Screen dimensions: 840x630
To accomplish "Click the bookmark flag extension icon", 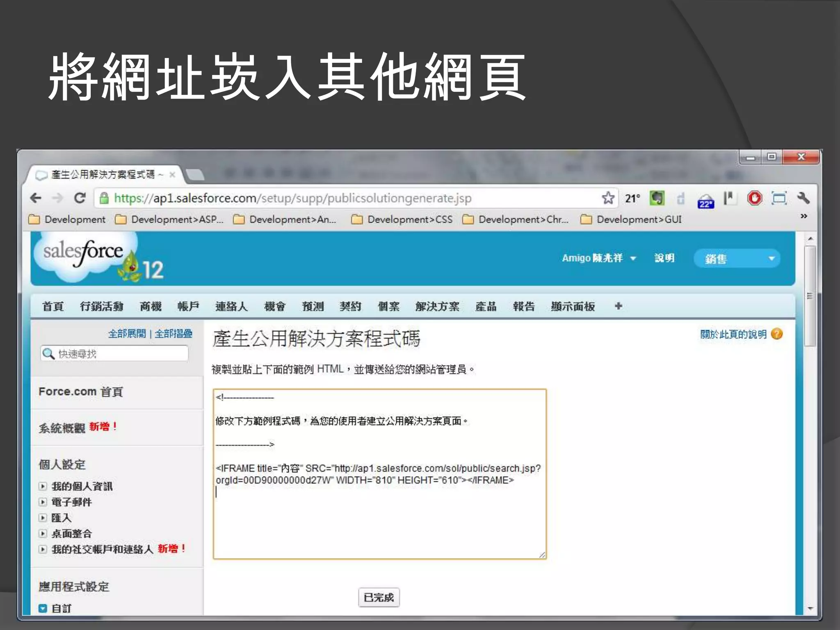I will pos(729,199).
